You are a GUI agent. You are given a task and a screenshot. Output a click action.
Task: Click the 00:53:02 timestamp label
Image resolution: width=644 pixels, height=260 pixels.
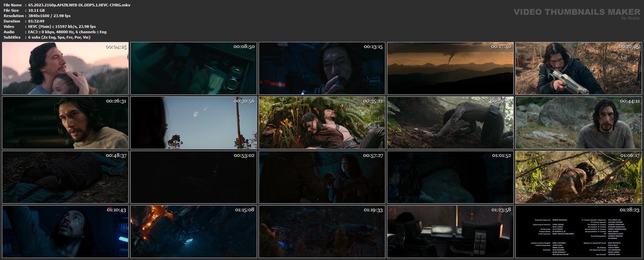[x=244, y=156]
